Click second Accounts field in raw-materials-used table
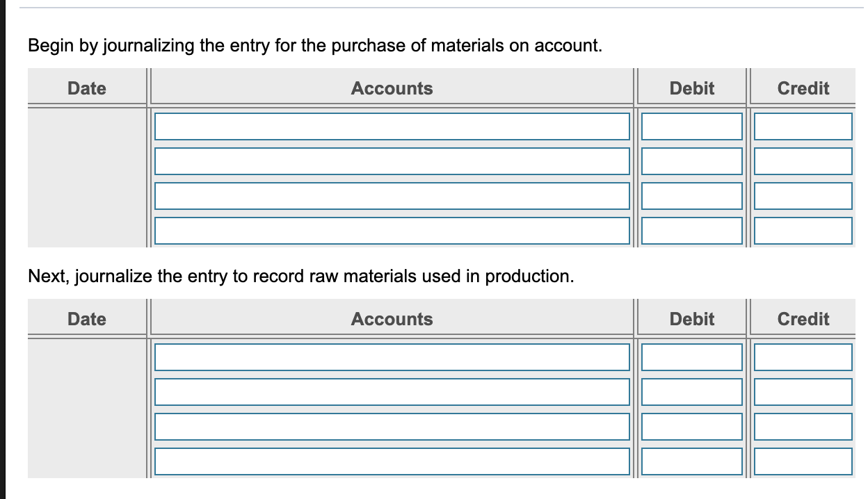 click(392, 391)
